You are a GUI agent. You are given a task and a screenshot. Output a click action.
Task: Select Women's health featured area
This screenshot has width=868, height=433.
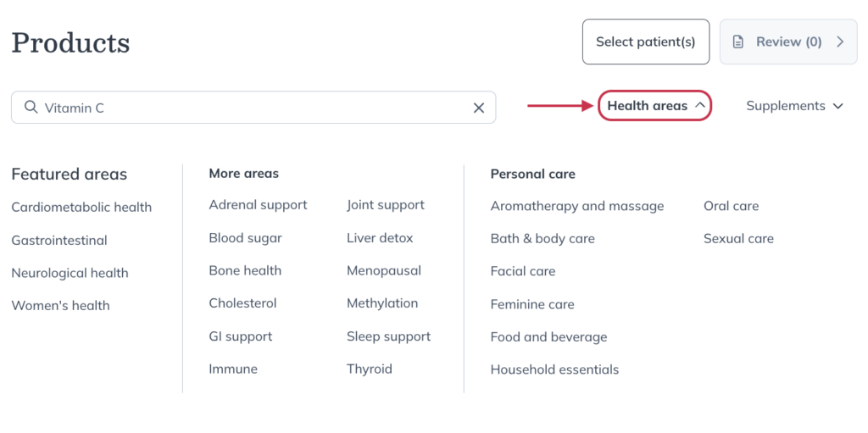click(60, 305)
